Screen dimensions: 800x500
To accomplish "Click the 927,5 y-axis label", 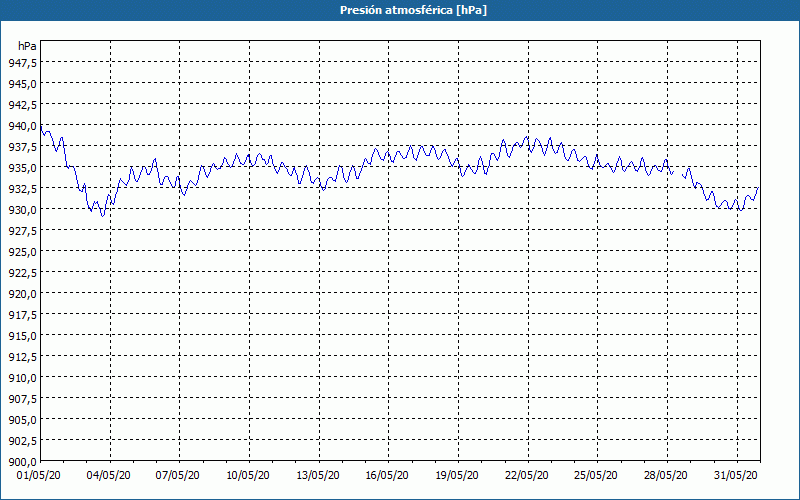I will (22, 231).
